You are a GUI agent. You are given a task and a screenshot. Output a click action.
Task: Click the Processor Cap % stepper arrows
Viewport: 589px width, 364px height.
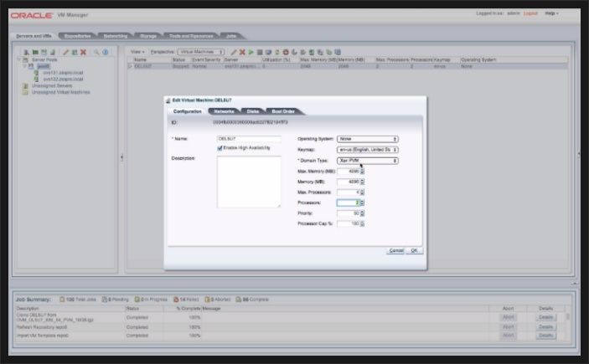click(x=362, y=224)
